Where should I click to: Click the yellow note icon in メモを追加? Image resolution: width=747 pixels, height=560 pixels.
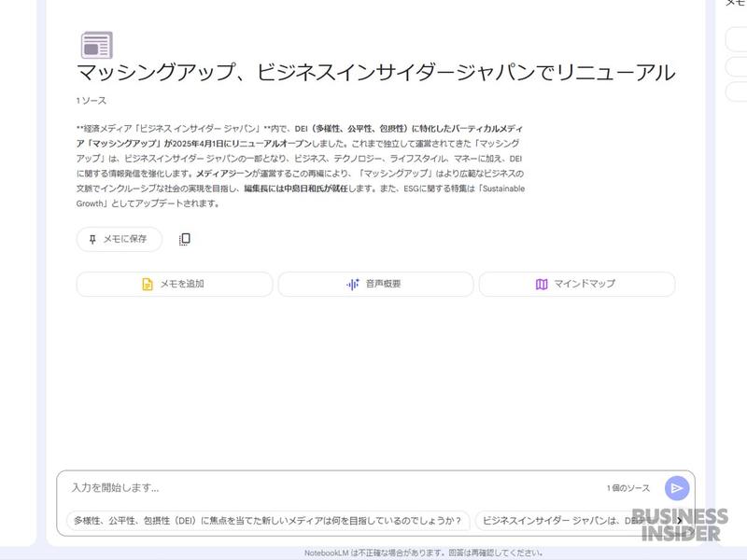tap(148, 285)
